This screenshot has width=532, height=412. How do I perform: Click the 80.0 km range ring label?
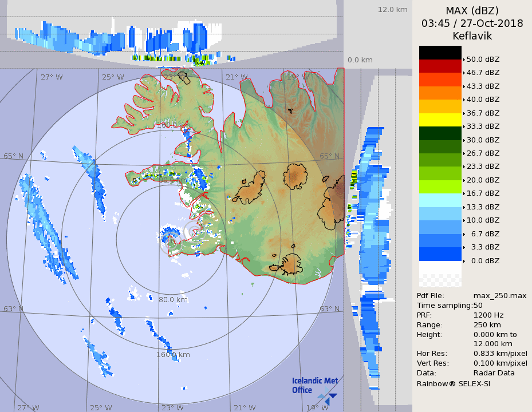tap(174, 299)
